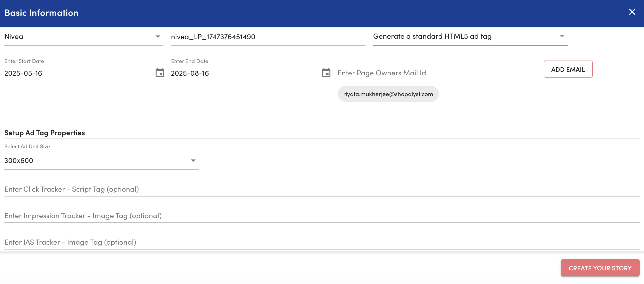Click the nivea_LP campaign name field
Screen dimensions: 644x284
268,37
